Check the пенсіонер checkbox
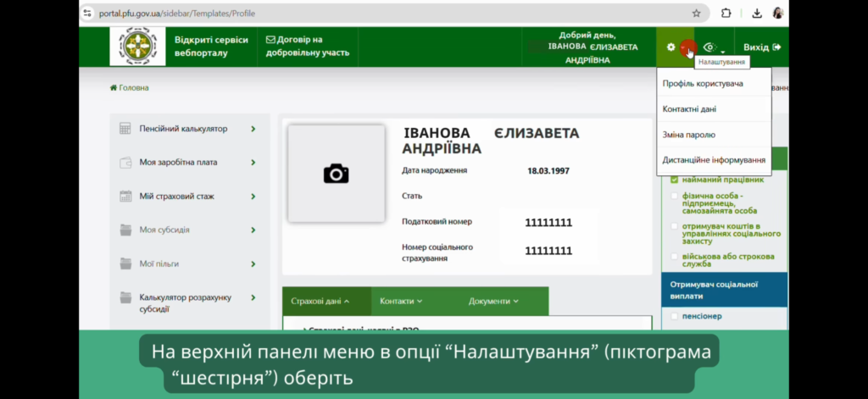868x399 pixels. tap(675, 316)
